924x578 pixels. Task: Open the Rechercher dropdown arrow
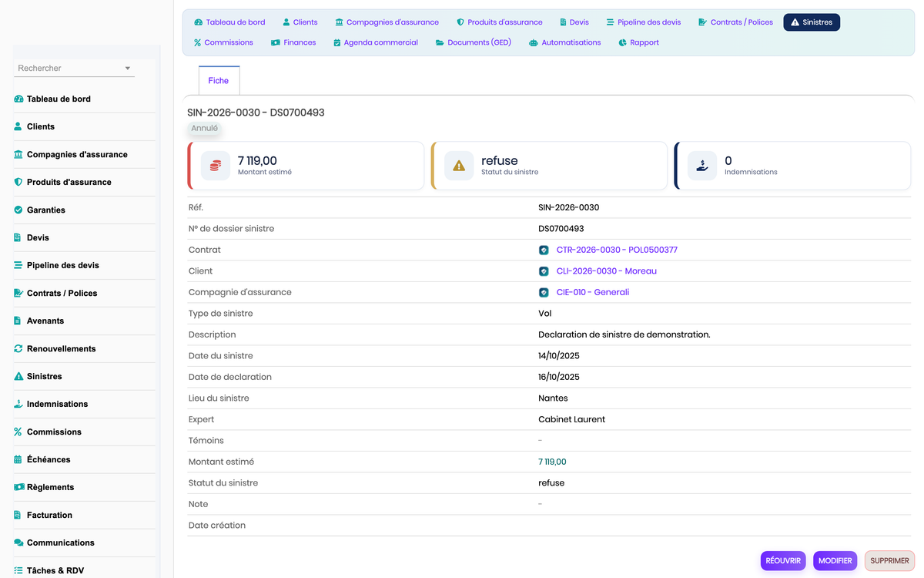click(128, 69)
